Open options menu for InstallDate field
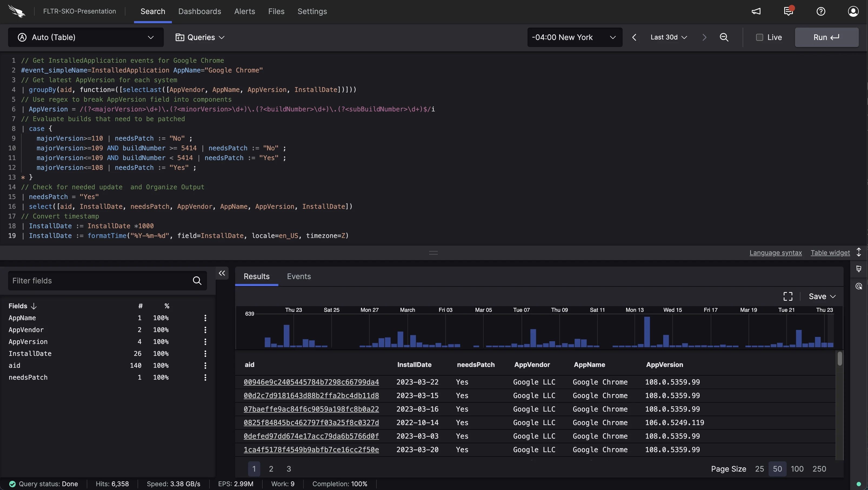 click(205, 353)
